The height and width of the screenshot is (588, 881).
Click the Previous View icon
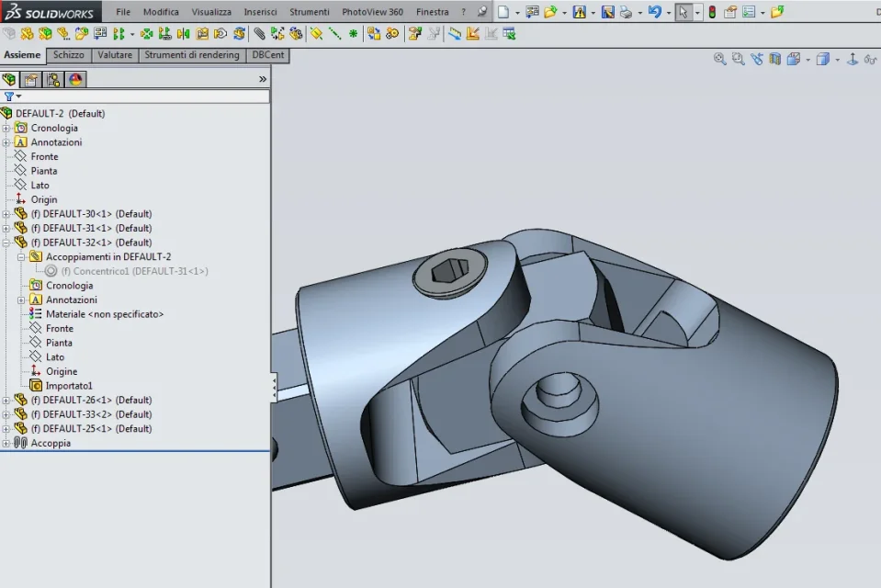click(x=756, y=59)
